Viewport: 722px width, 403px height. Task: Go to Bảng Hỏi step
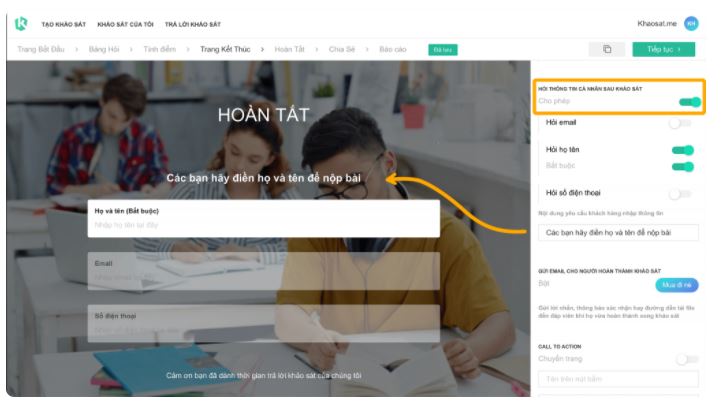[x=104, y=49]
